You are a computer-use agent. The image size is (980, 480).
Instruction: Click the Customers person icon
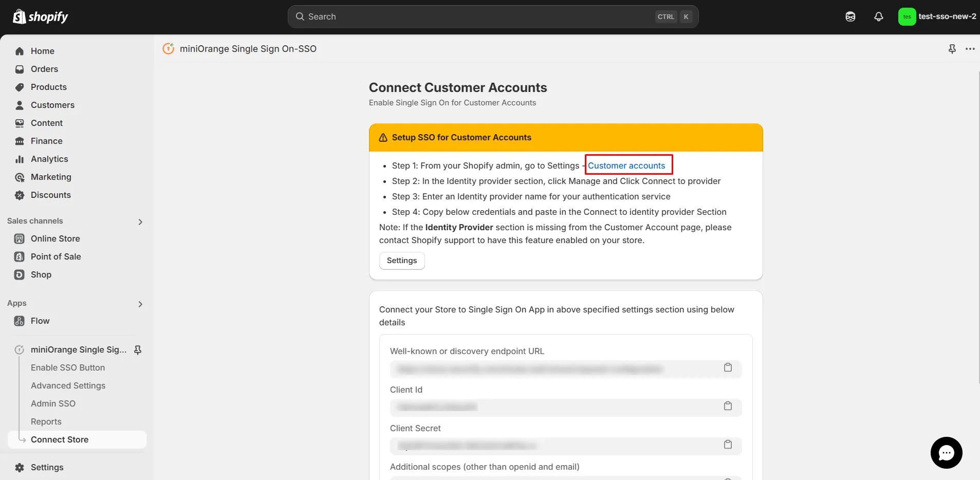[x=20, y=105]
